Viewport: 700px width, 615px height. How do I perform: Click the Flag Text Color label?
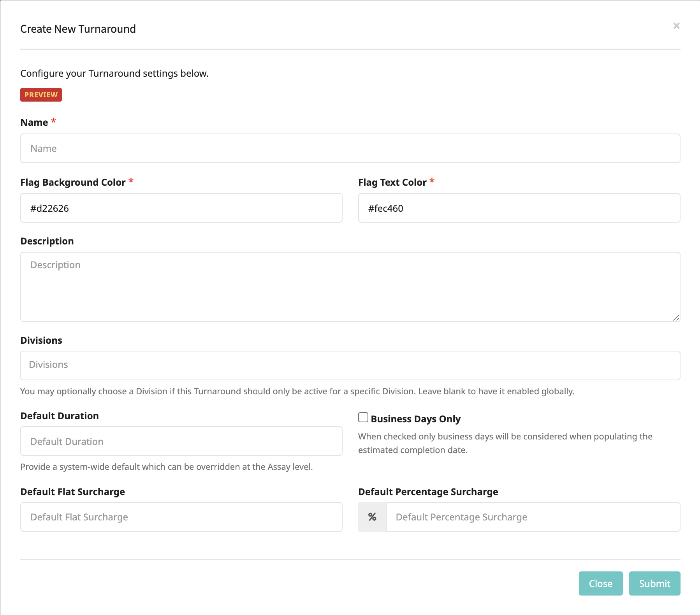click(x=392, y=182)
